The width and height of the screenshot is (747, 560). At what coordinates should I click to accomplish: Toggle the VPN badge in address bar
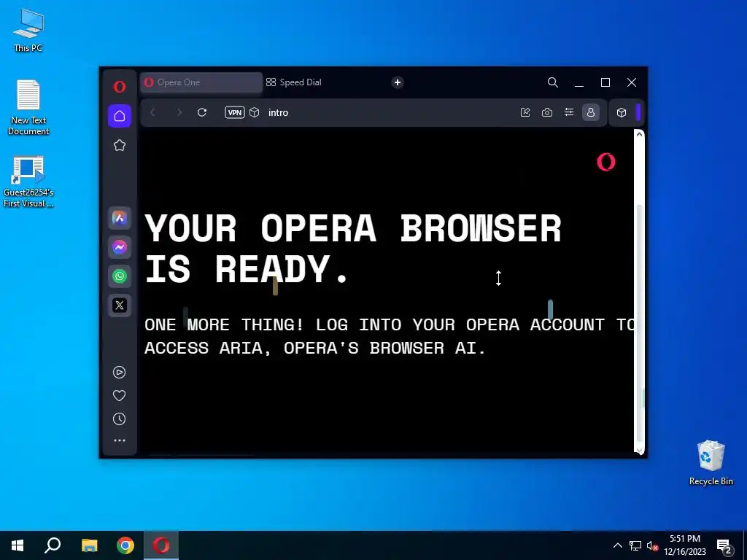(234, 112)
